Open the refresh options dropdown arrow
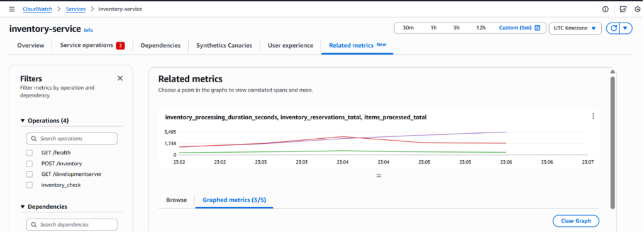644x233 pixels. (625, 28)
